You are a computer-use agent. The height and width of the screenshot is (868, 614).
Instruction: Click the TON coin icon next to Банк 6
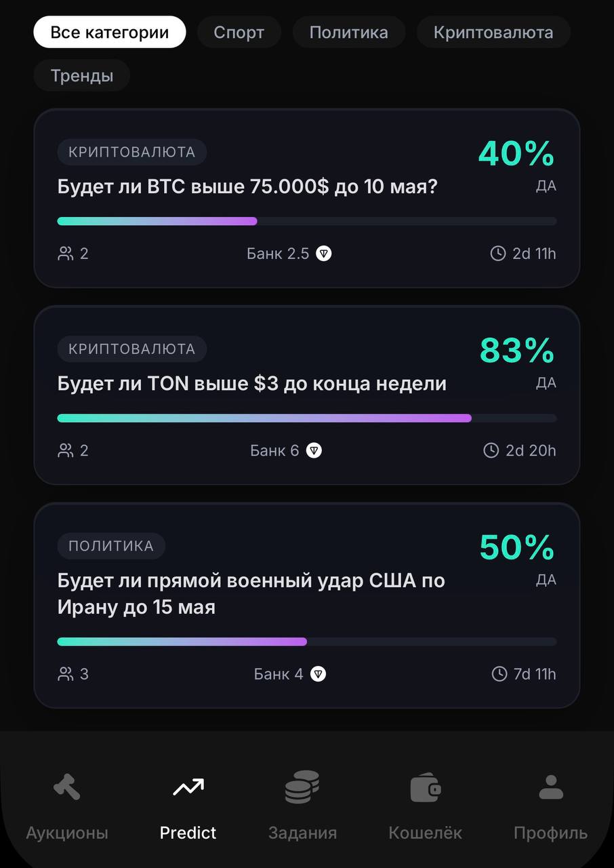[x=314, y=450]
